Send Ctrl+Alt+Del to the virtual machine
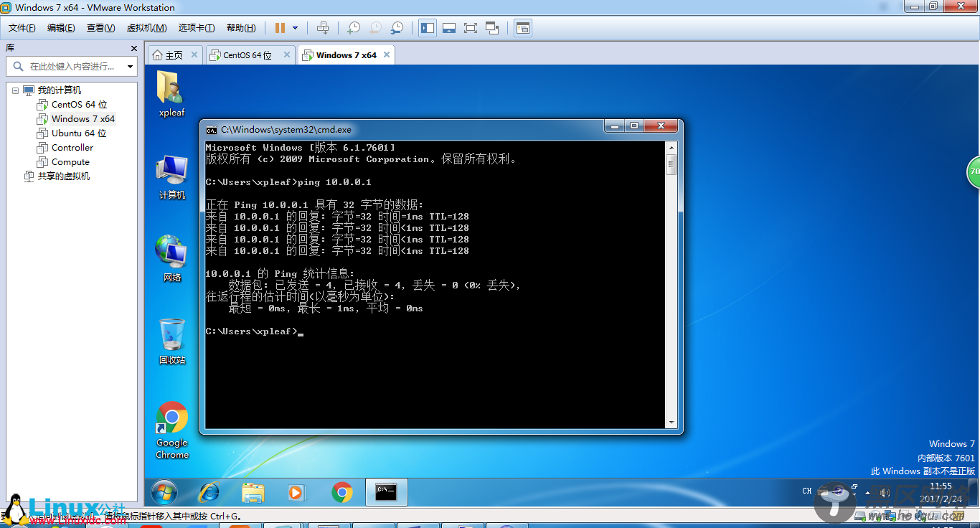980x528 pixels. pos(323,28)
